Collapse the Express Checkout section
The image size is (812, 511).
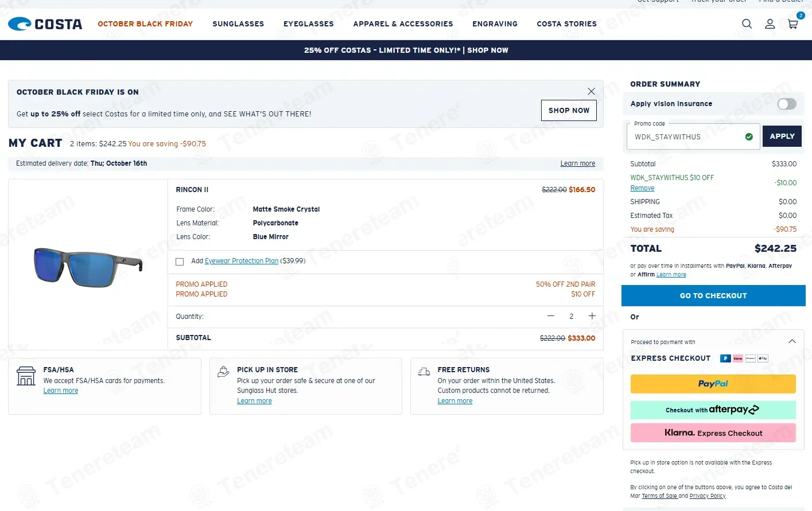point(792,341)
